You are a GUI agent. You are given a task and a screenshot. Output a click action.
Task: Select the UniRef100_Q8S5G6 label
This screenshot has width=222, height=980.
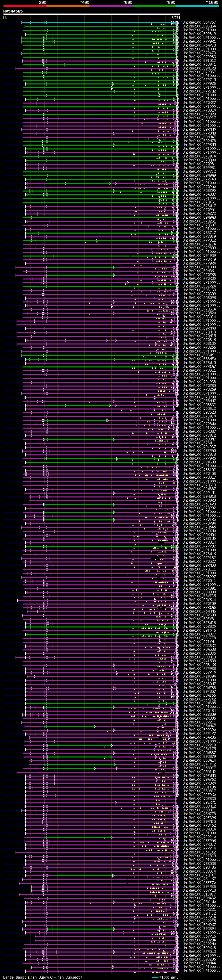199,864
